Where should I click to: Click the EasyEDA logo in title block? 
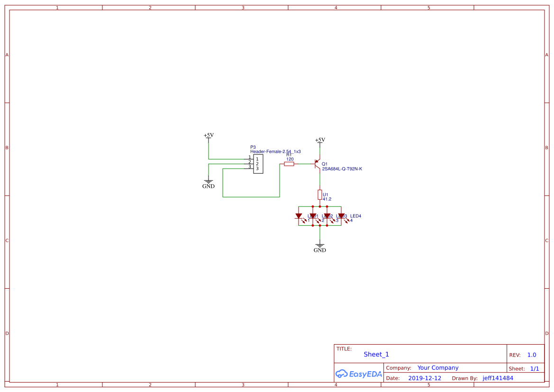pos(358,374)
